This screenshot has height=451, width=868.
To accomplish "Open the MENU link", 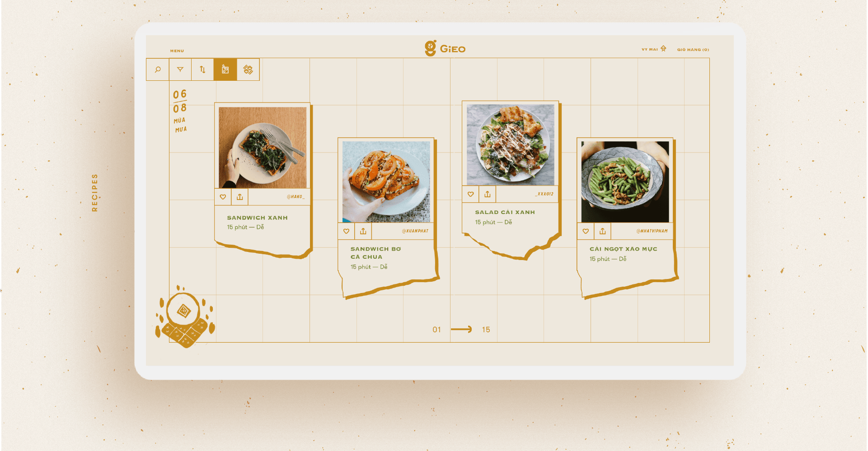I will [177, 51].
